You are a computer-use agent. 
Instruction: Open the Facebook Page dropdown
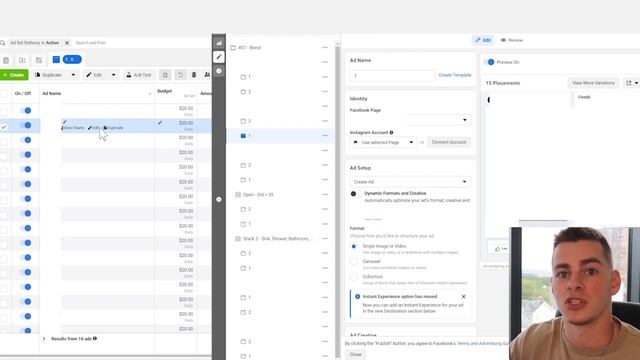pyautogui.click(x=439, y=120)
